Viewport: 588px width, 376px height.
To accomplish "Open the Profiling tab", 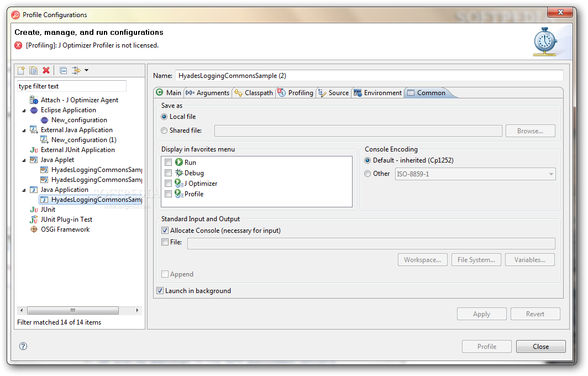I will [296, 93].
